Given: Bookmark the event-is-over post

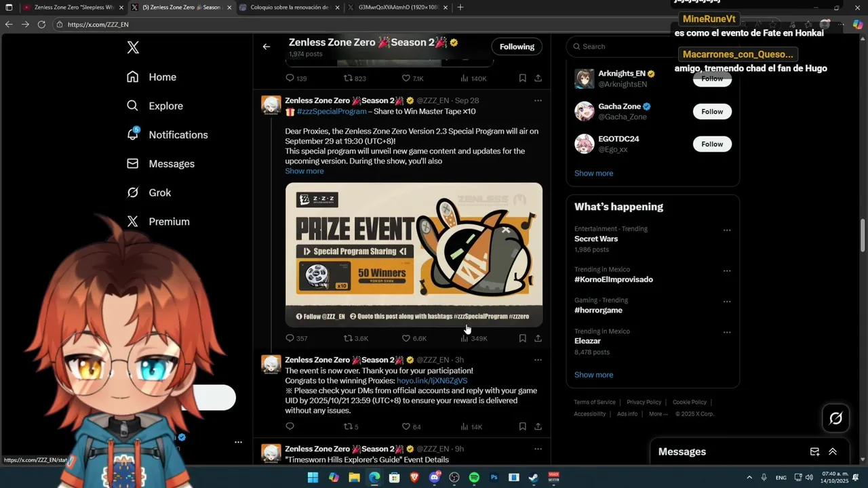Looking at the screenshot, I should pyautogui.click(x=522, y=427).
